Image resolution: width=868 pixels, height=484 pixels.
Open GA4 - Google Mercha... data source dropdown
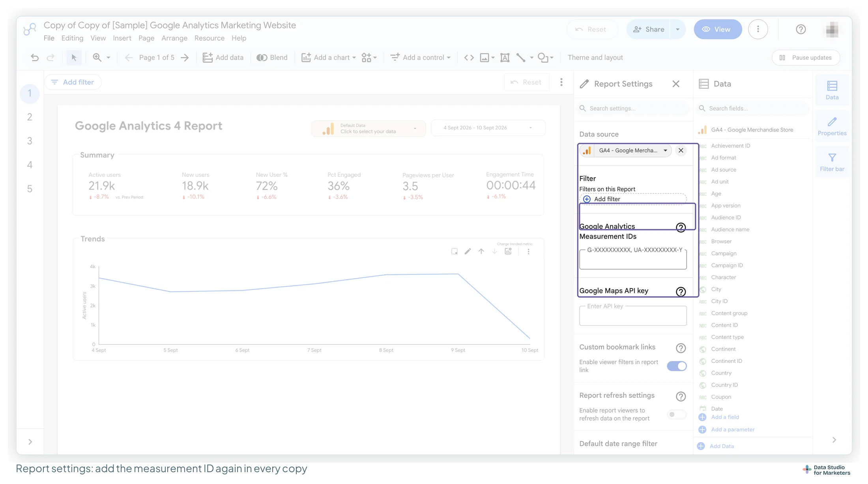626,150
